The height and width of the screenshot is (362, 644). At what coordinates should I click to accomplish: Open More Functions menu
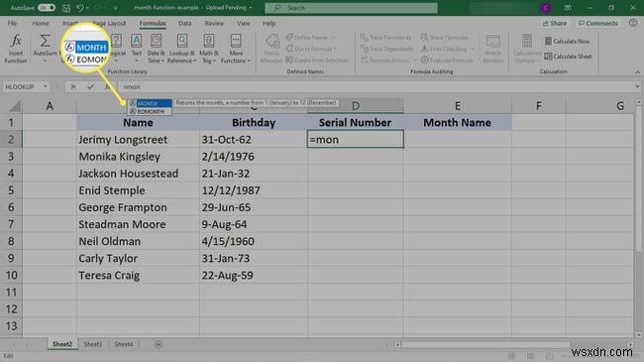tap(236, 49)
